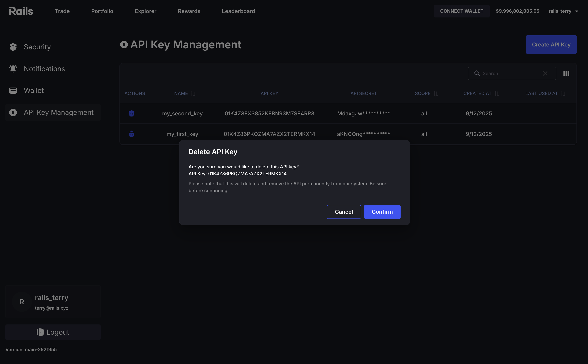The width and height of the screenshot is (588, 364).
Task: Open the column visibility grid icon
Action: click(x=566, y=73)
